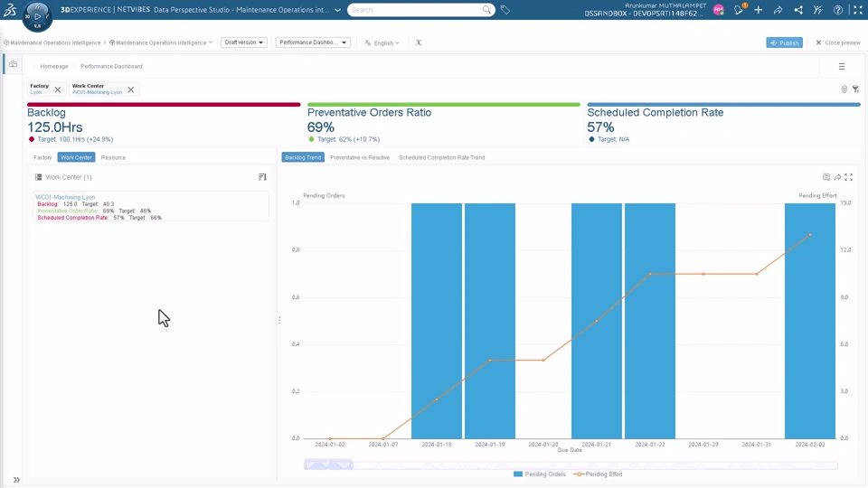Click the Publish button
868x488 pixels.
coord(784,42)
